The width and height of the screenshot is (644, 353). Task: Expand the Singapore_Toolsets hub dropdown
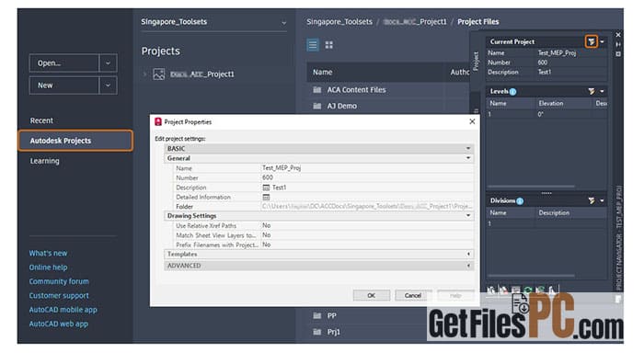coord(283,23)
